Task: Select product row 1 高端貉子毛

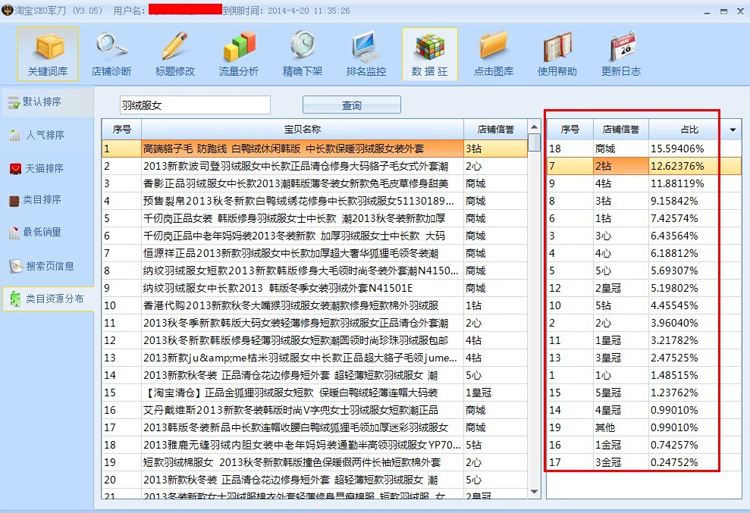Action: pyautogui.click(x=315, y=149)
